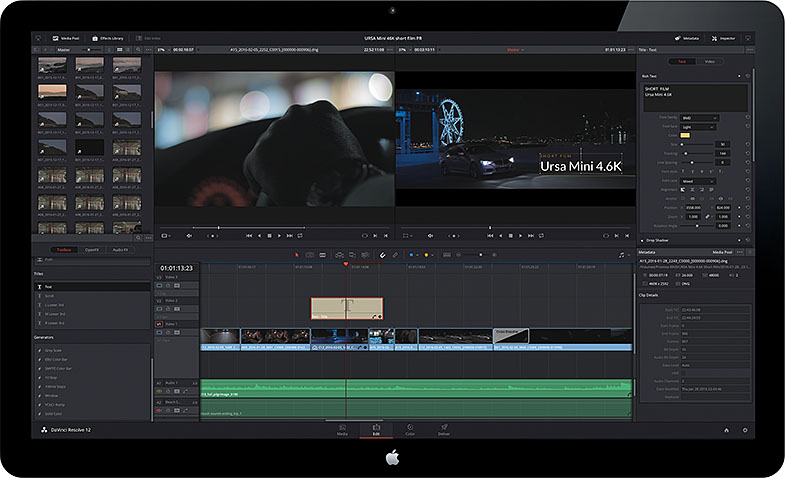Open the Font Family dropdown

(x=700, y=118)
